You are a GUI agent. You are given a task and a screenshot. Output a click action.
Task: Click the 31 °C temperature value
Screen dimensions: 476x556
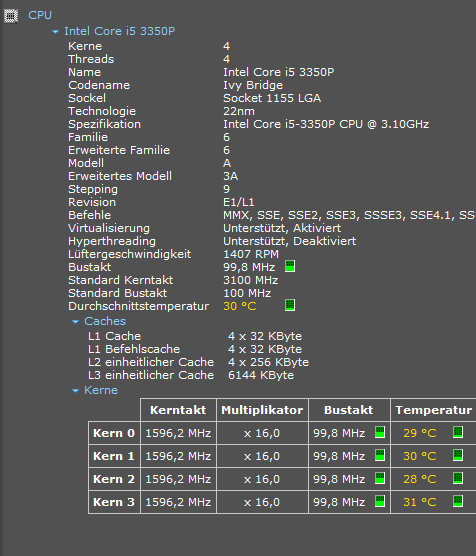pyautogui.click(x=420, y=502)
